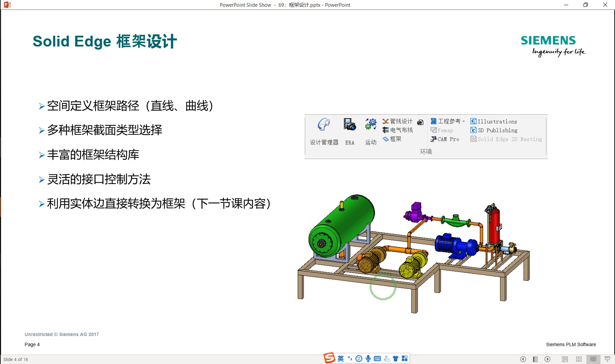Viewport: 615px width, 364px height.
Task: Open the Sogou skin wardrobe icon
Action: (x=395, y=358)
